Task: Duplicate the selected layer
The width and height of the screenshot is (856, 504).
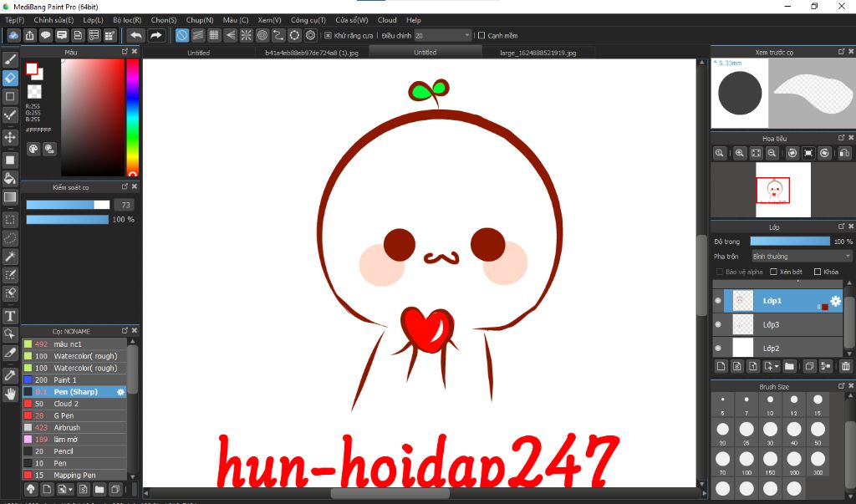Action: pyautogui.click(x=809, y=366)
